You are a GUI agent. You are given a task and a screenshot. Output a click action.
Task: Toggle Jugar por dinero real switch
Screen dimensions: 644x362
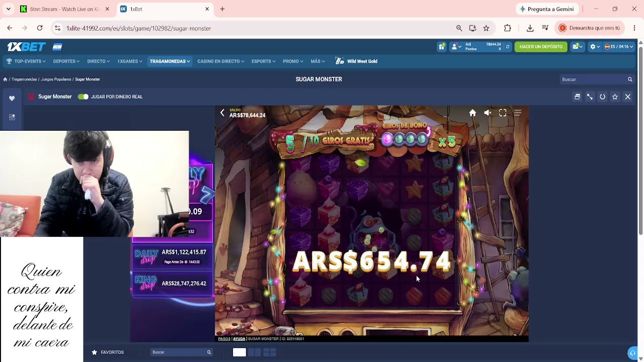(x=83, y=97)
